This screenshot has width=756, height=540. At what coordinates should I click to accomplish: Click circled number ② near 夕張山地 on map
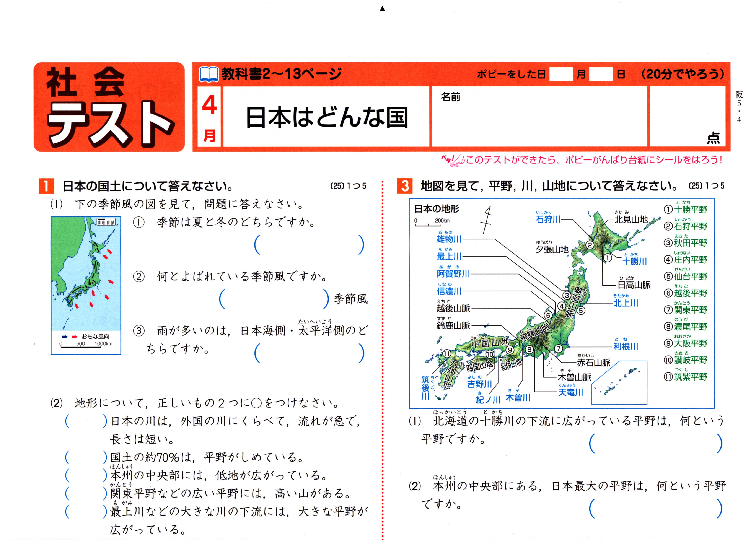590,245
